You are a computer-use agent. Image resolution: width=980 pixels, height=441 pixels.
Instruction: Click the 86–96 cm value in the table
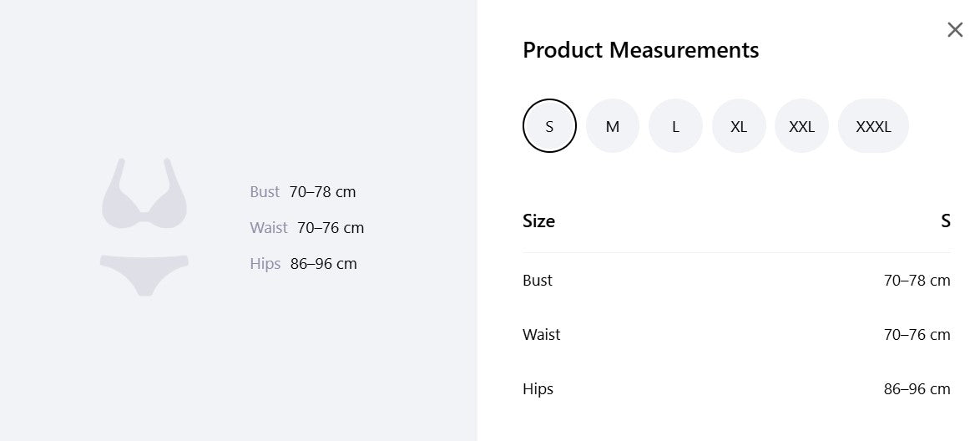(917, 389)
